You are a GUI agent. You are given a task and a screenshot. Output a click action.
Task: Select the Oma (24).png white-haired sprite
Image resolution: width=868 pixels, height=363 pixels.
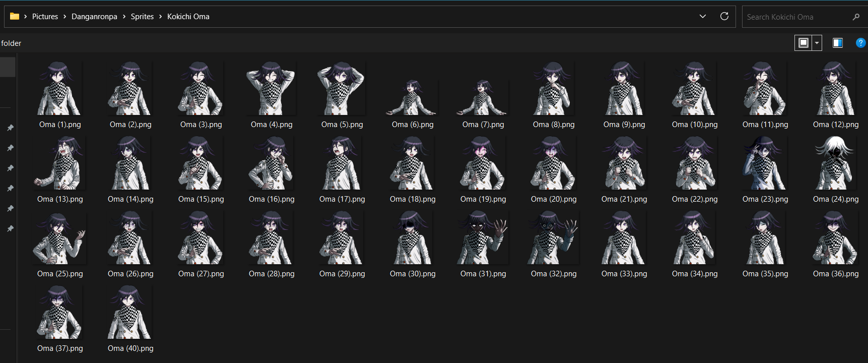click(x=835, y=163)
